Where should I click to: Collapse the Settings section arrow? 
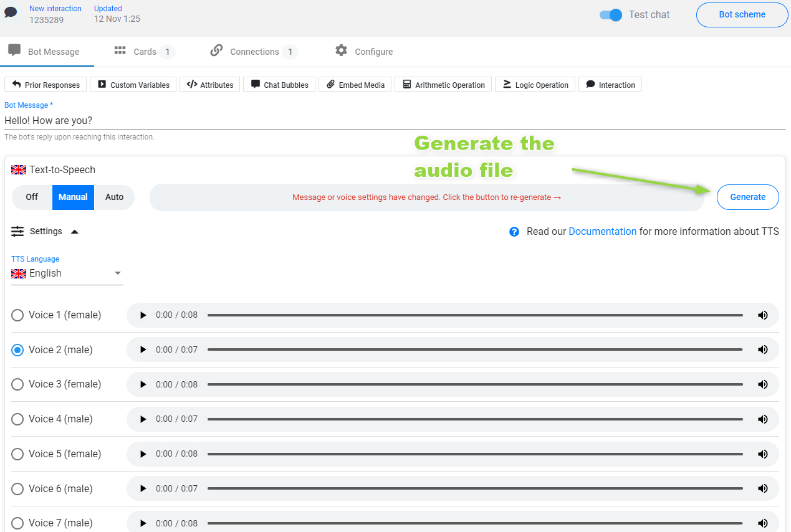point(75,232)
